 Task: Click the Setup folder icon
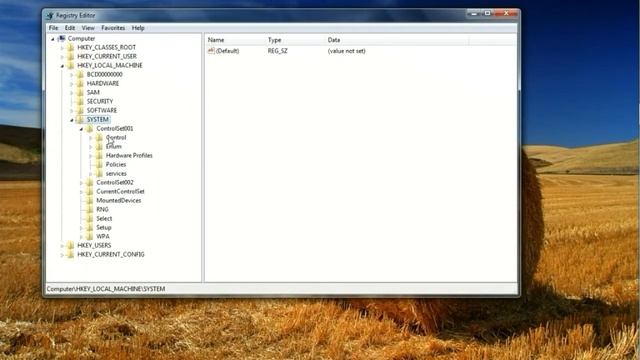point(90,227)
